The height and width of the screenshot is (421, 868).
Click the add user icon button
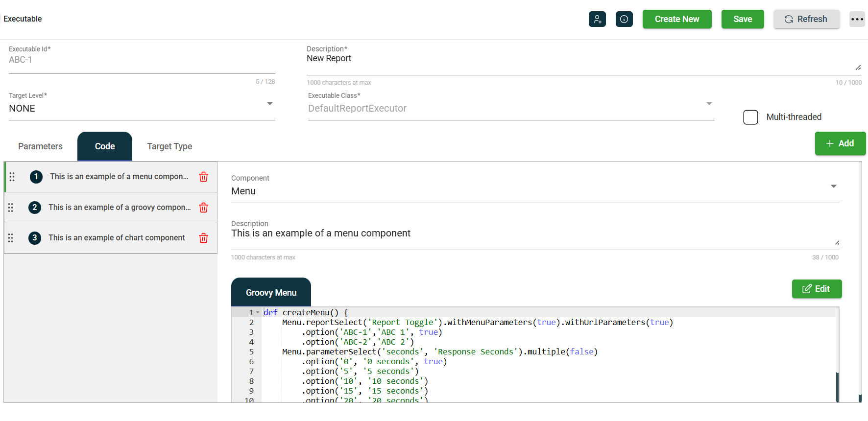(597, 19)
